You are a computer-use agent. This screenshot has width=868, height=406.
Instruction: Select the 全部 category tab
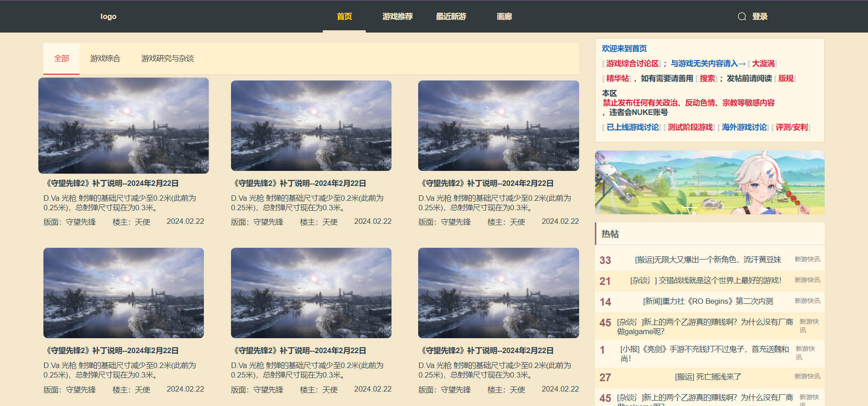click(61, 58)
